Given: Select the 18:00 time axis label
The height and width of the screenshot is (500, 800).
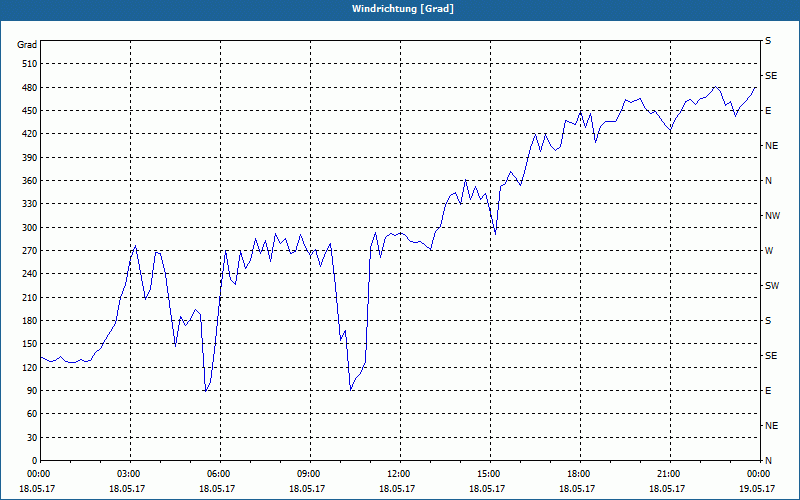Looking at the screenshot, I should [580, 473].
